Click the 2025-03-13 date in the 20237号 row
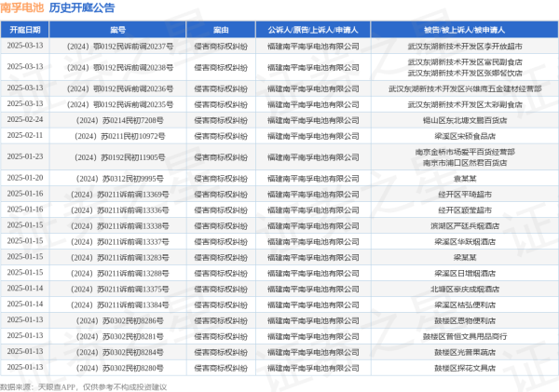Viewport: 559px width, 392px height. (x=25, y=46)
